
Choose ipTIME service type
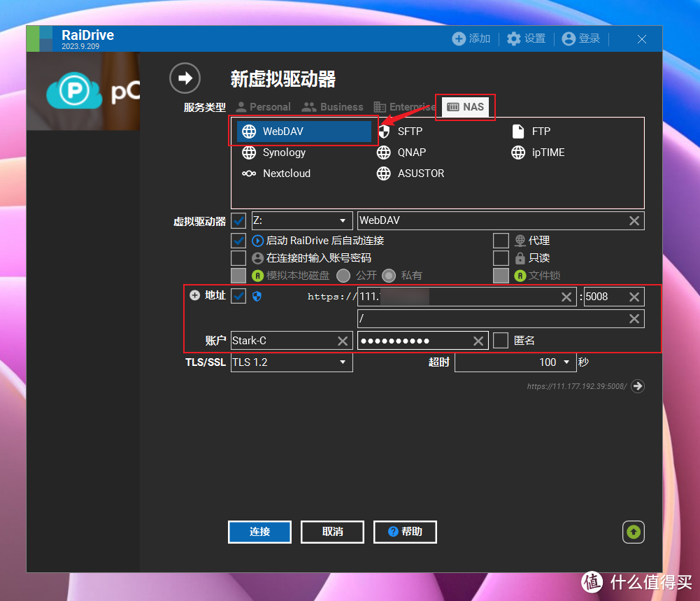[x=538, y=153]
